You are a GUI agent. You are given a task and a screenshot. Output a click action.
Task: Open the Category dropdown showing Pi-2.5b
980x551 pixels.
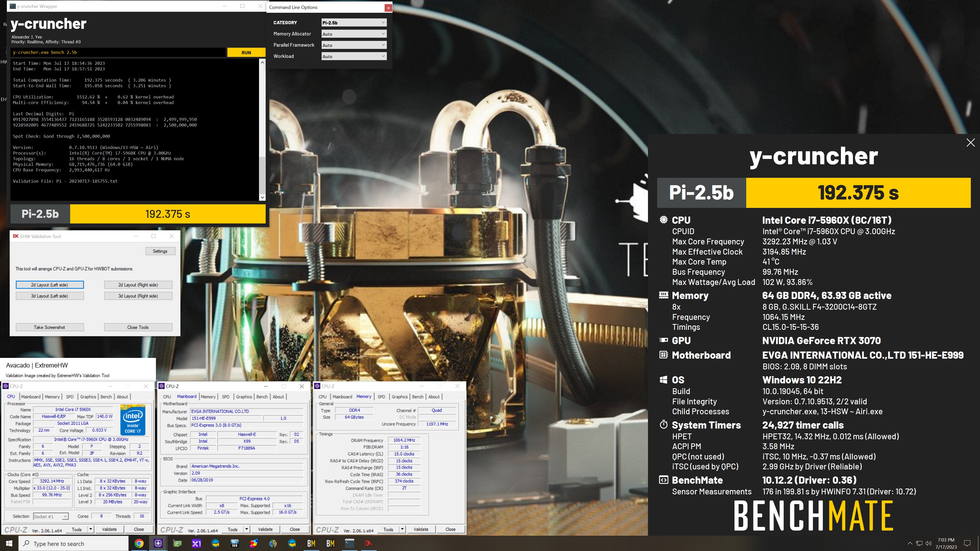coord(354,22)
